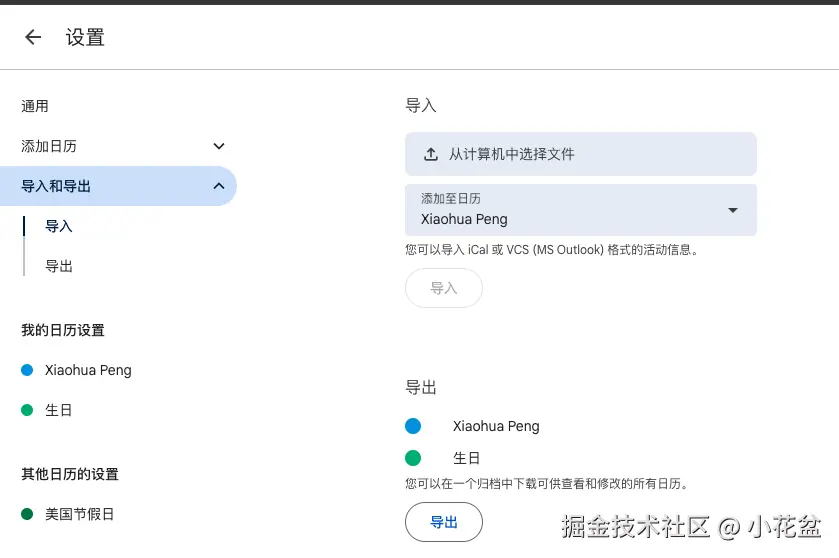Click the 添加日历 menu item
This screenshot has height=558, width=839.
[49, 146]
